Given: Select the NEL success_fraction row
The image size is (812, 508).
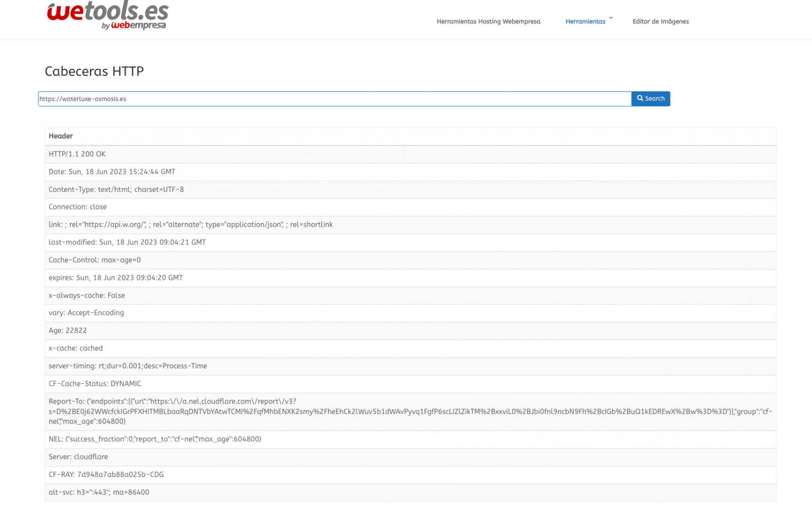Looking at the screenshot, I should (410, 439).
